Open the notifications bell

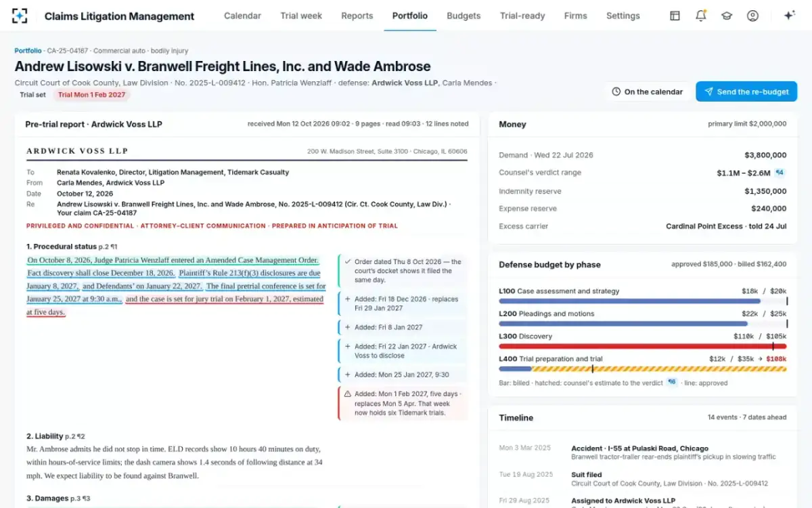pyautogui.click(x=701, y=16)
